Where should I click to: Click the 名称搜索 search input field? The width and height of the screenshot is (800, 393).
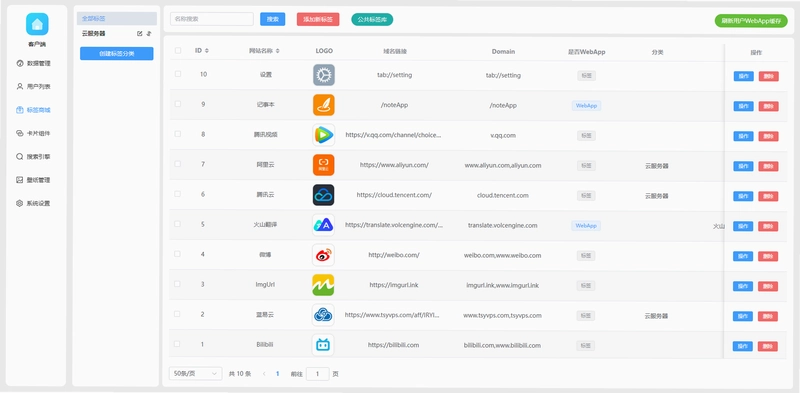(x=212, y=19)
